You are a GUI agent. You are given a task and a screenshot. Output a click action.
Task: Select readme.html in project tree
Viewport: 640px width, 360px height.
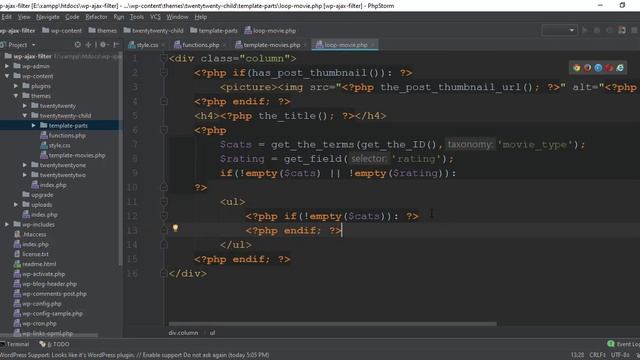35,264
